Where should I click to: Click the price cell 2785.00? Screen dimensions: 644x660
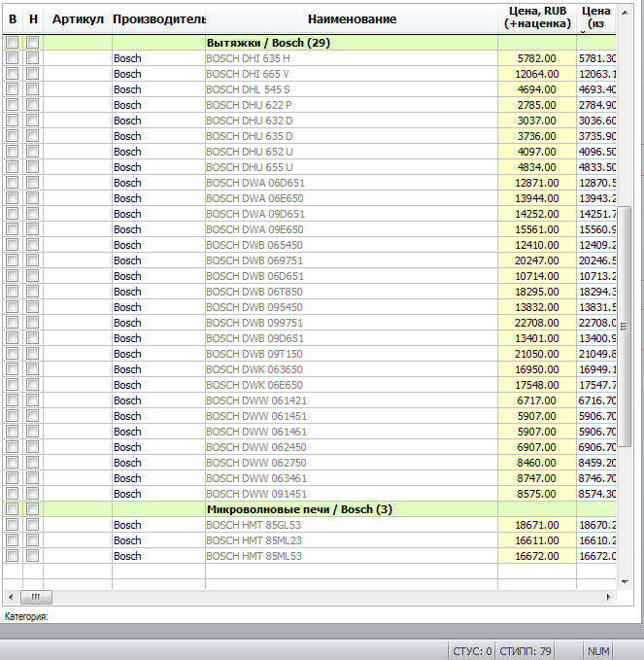[537, 105]
